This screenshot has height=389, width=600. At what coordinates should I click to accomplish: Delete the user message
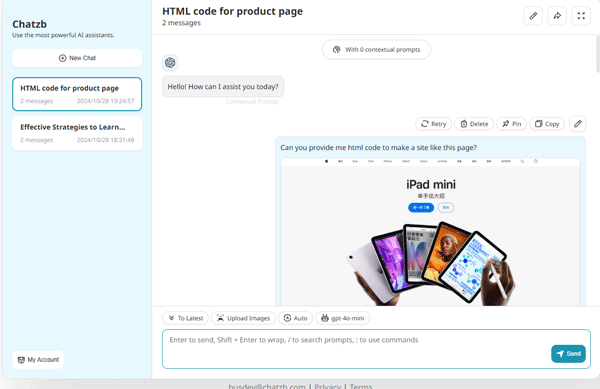pos(474,124)
